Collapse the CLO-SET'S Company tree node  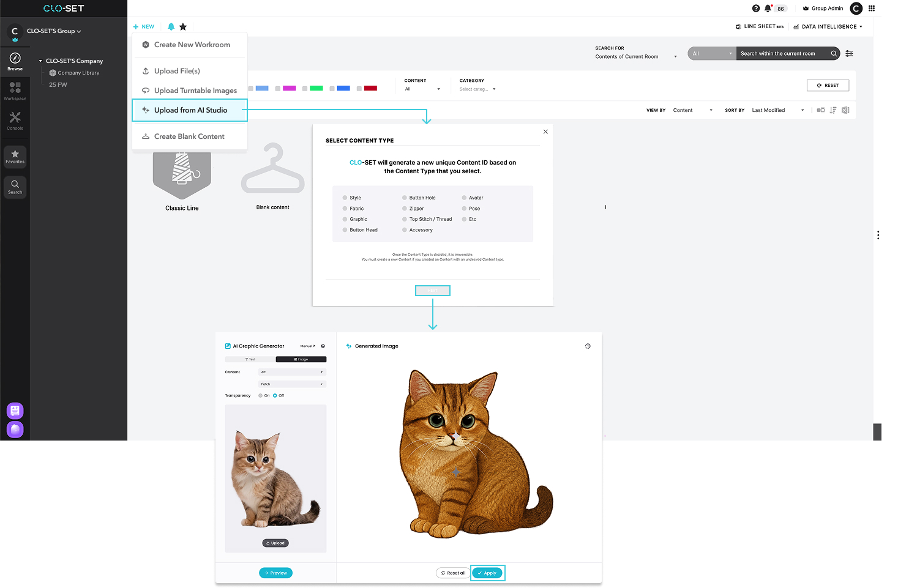point(40,61)
